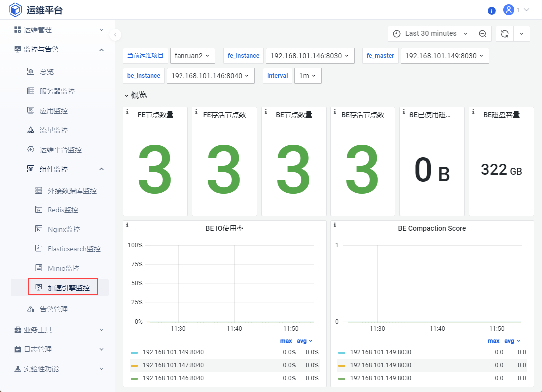
Task: Click yellow swatch in BE Compaction Score legend
Action: [342, 365]
